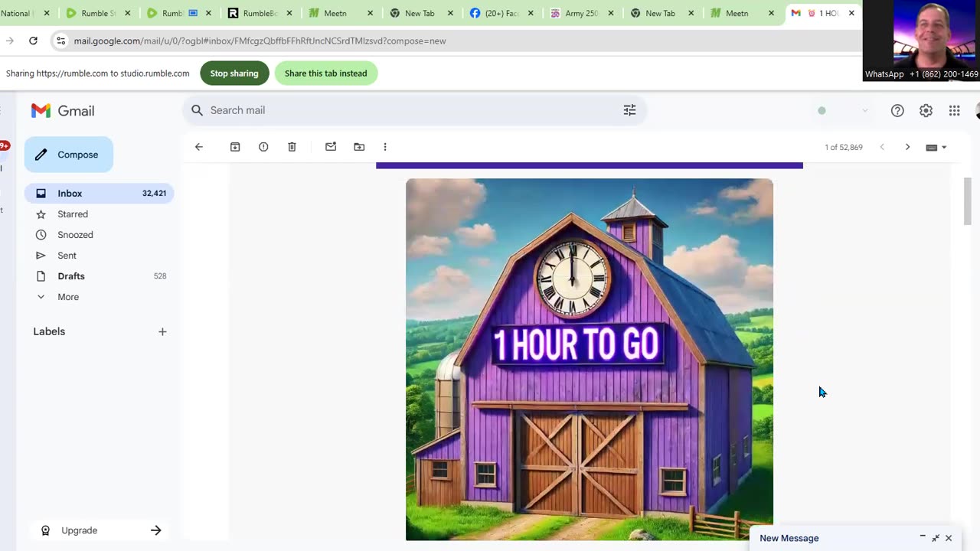Open the Inbox folder
980x551 pixels.
coord(100,194)
